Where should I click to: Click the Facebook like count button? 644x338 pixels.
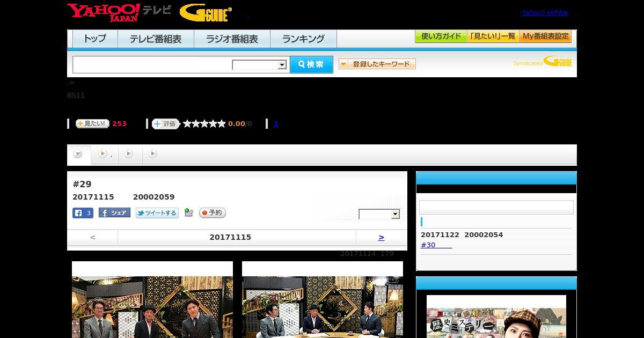83,213
